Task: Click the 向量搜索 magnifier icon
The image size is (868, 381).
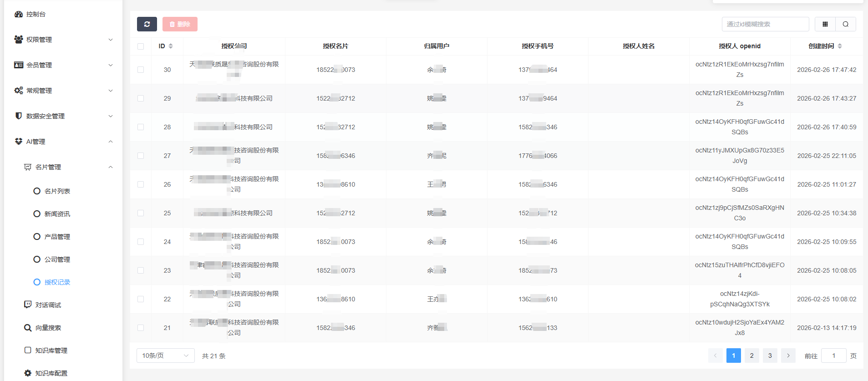Action: coord(28,328)
